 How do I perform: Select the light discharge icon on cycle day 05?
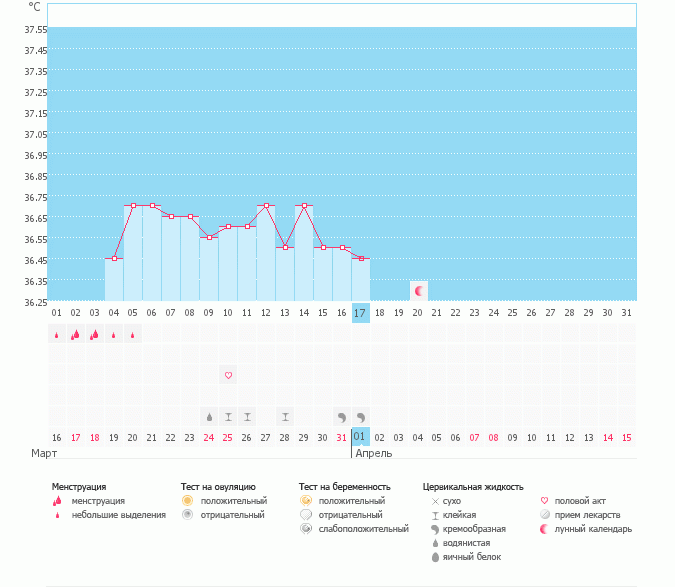(x=133, y=335)
